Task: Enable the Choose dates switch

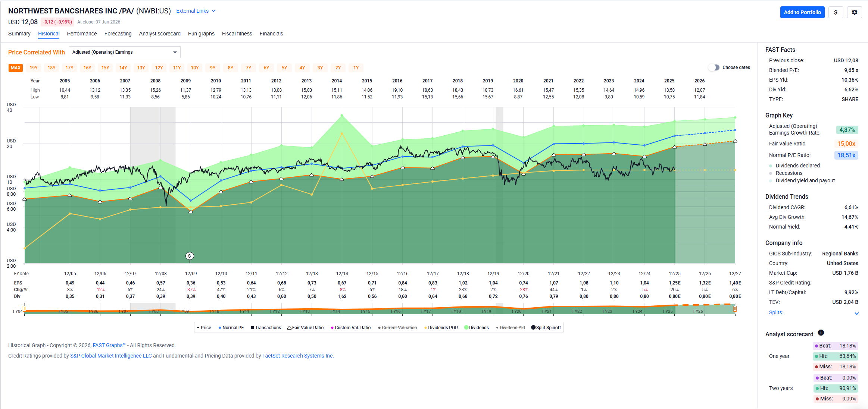Action: [714, 67]
